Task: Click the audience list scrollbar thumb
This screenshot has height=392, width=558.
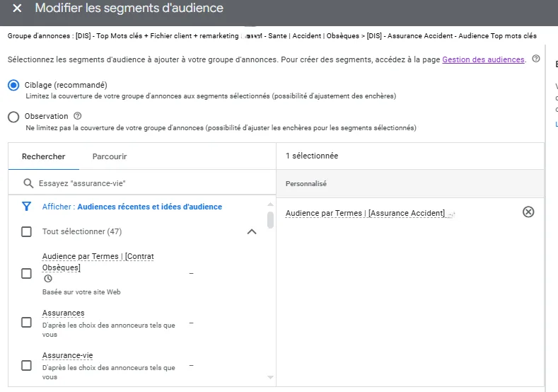Action: pos(270,220)
